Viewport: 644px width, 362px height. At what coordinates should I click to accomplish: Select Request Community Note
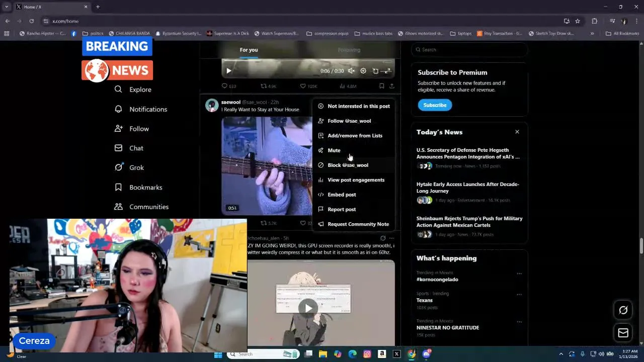click(x=353, y=224)
